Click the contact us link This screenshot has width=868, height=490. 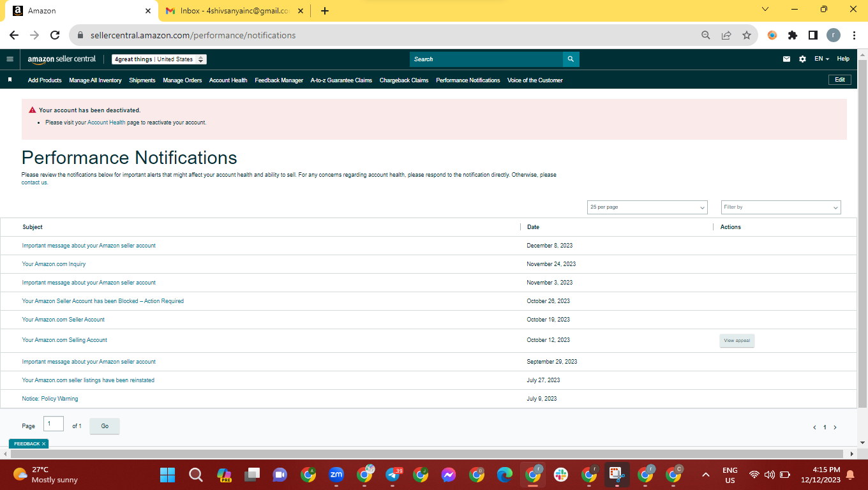34,182
